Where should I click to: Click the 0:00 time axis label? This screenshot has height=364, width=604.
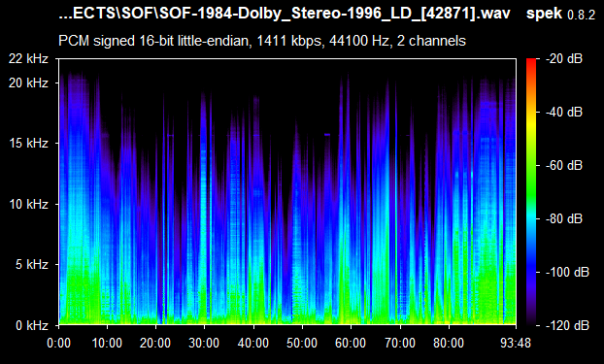click(58, 343)
